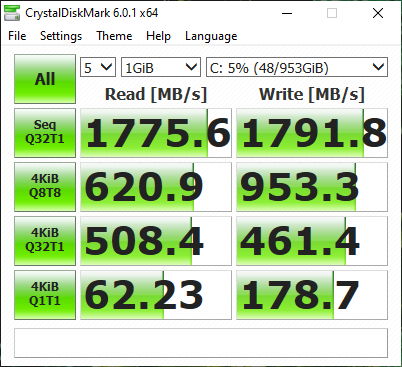This screenshot has width=402, height=367.
Task: Select the 4KiB Q8T8 read value 620.9
Action: point(156,187)
